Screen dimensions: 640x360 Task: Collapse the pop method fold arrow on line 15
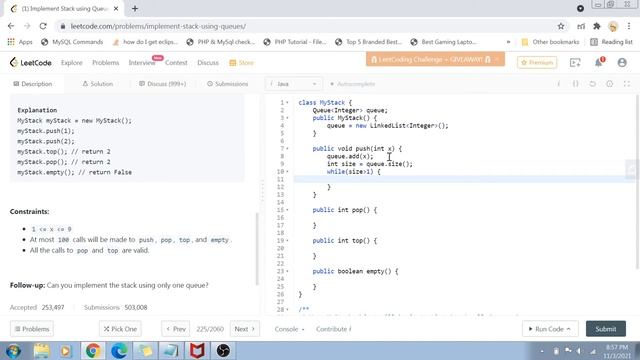tap(287, 210)
